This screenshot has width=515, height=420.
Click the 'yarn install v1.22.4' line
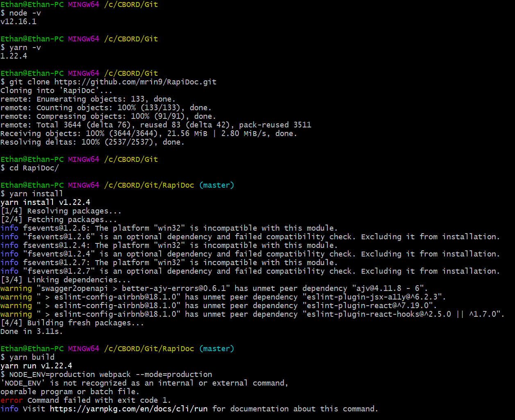click(45, 202)
